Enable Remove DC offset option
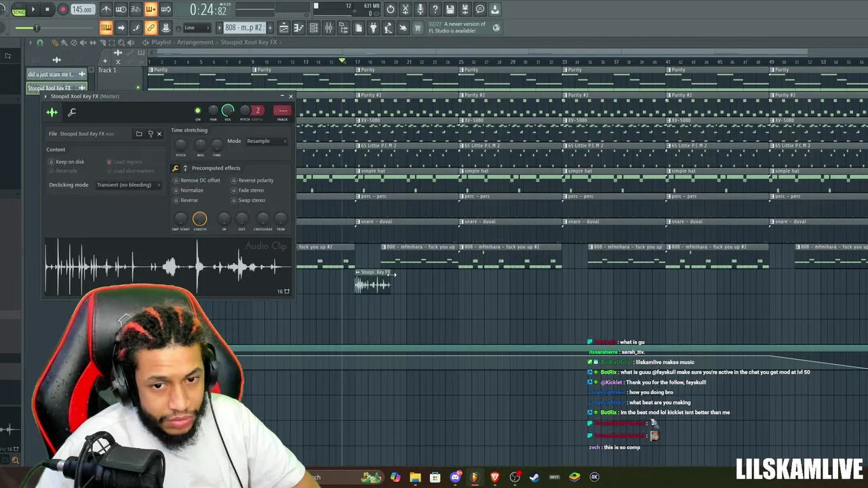 tap(197, 180)
